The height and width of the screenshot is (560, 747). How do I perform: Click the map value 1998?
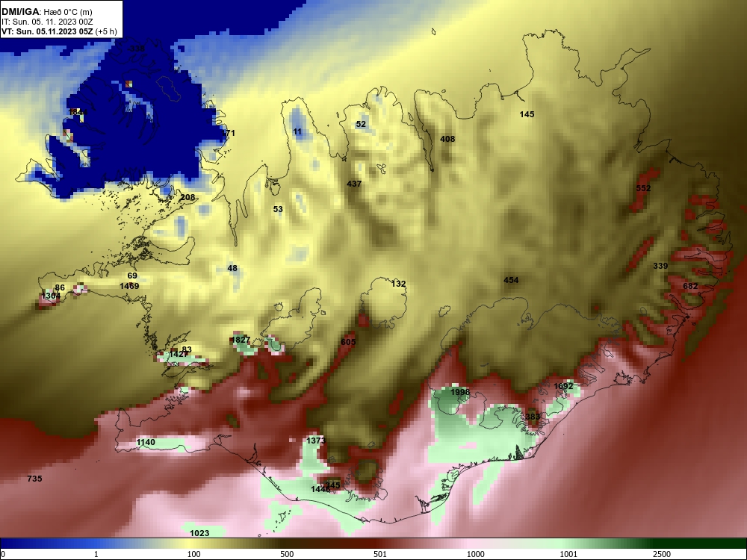click(460, 393)
